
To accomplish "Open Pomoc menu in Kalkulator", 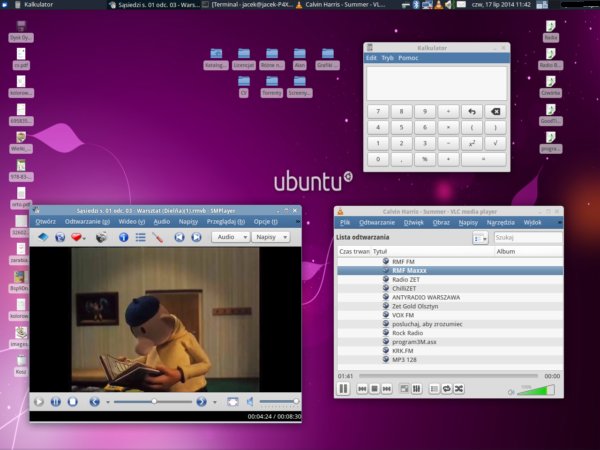I will point(408,58).
